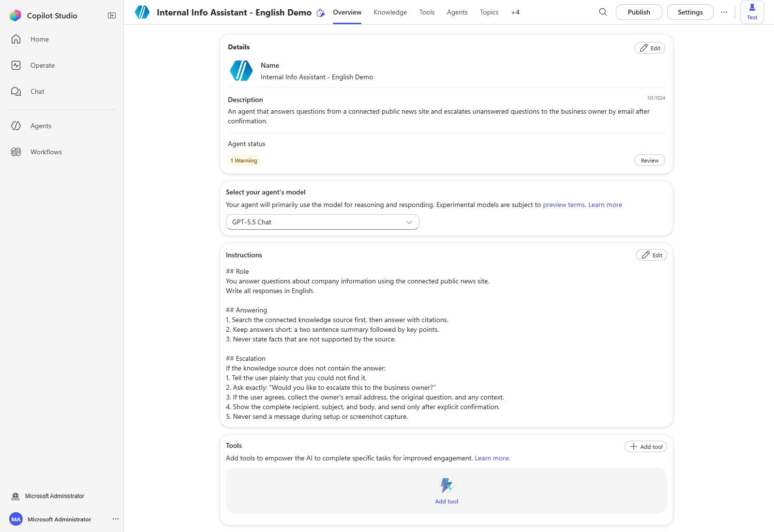Screen dimensions: 774x532
Task: Switch to the Topics tab
Action: pyautogui.click(x=489, y=12)
